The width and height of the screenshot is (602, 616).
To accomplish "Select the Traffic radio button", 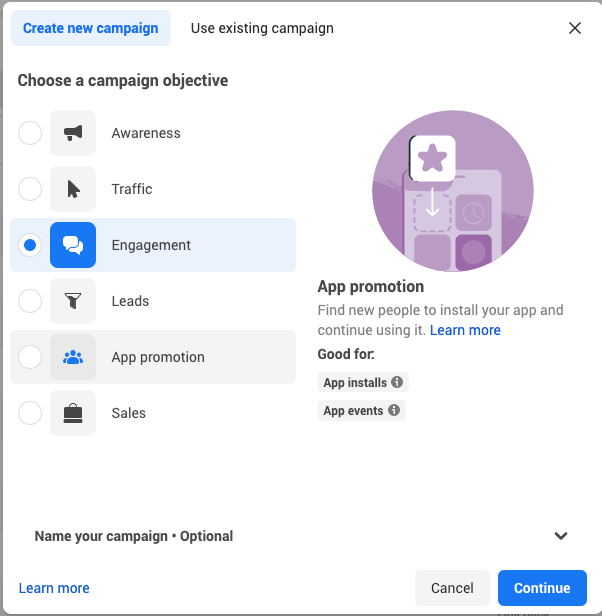I will [30, 189].
